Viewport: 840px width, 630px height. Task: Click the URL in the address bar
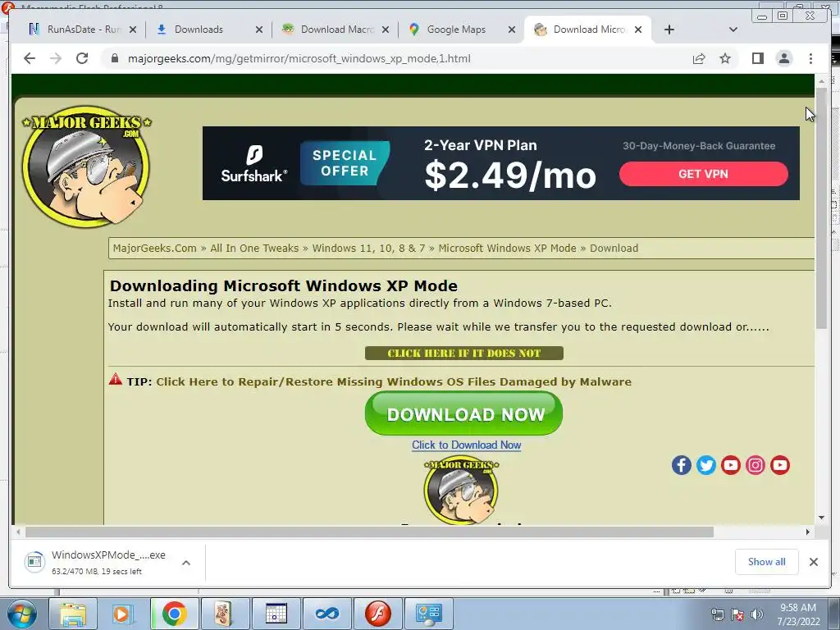click(x=299, y=58)
